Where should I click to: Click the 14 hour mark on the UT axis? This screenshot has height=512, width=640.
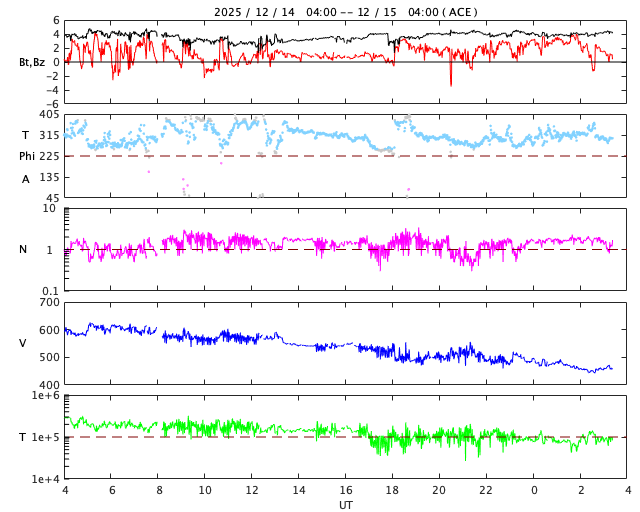[x=299, y=490]
